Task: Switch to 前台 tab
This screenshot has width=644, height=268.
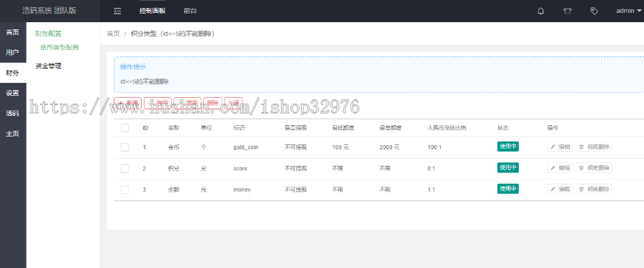Action: tap(190, 11)
